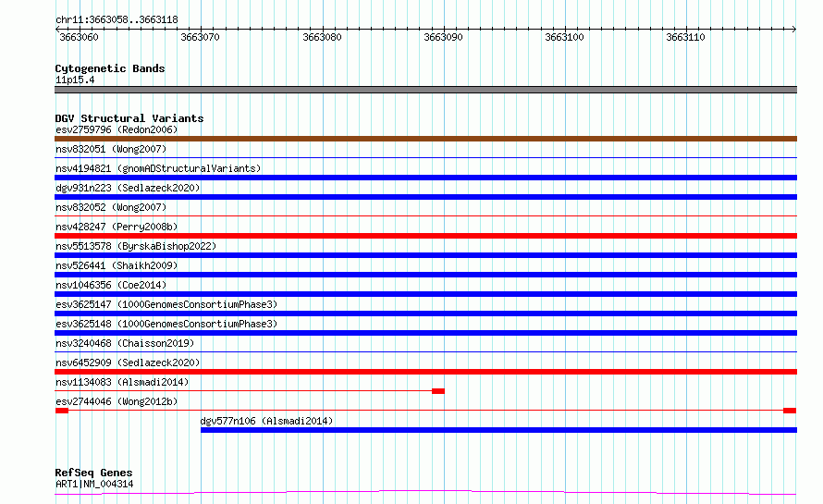Screen dimensions: 823x504
Task: Click the RefSeq Genes track title
Action: [x=93, y=473]
